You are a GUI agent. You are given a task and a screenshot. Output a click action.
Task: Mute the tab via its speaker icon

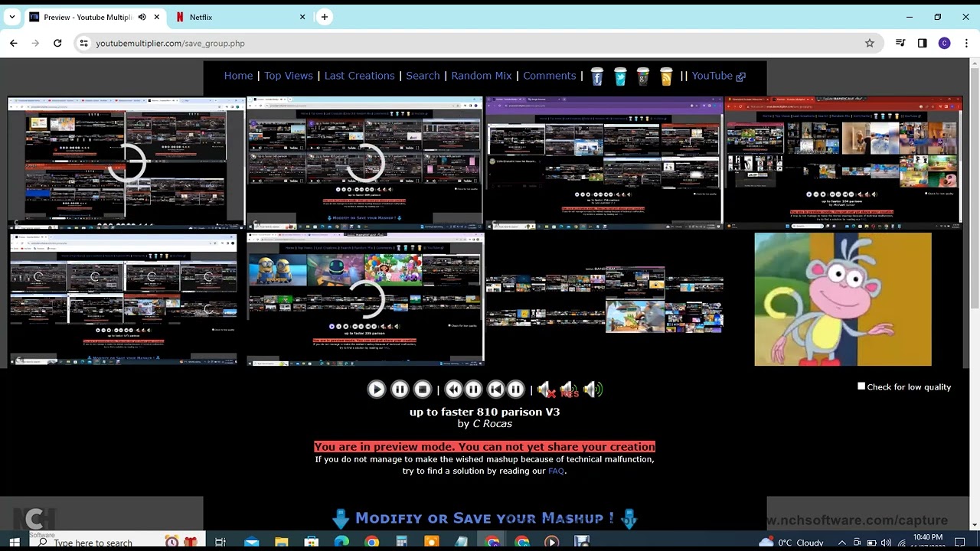pyautogui.click(x=142, y=17)
